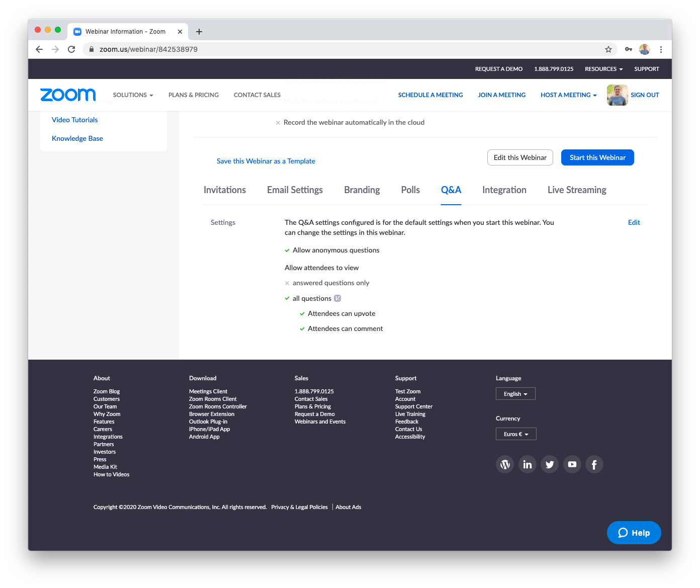Image resolution: width=700 pixels, height=588 pixels.
Task: Open the LinkedIn social icon
Action: [528, 464]
